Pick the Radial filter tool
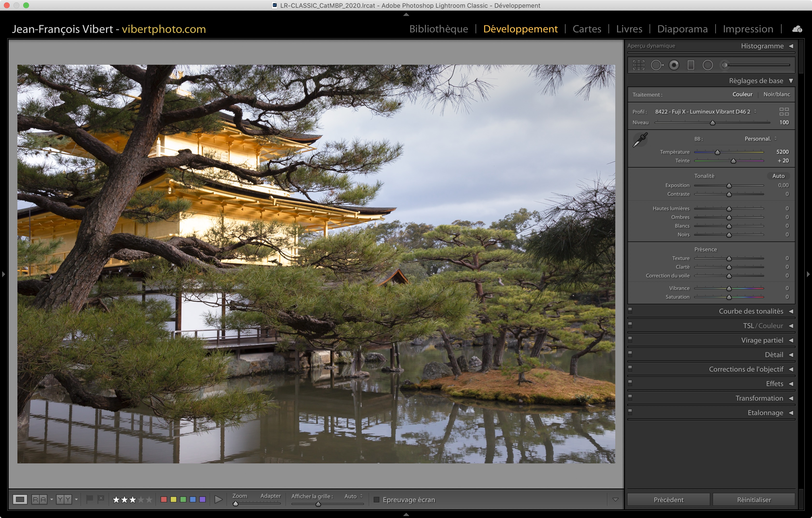The image size is (812, 518). coord(707,65)
